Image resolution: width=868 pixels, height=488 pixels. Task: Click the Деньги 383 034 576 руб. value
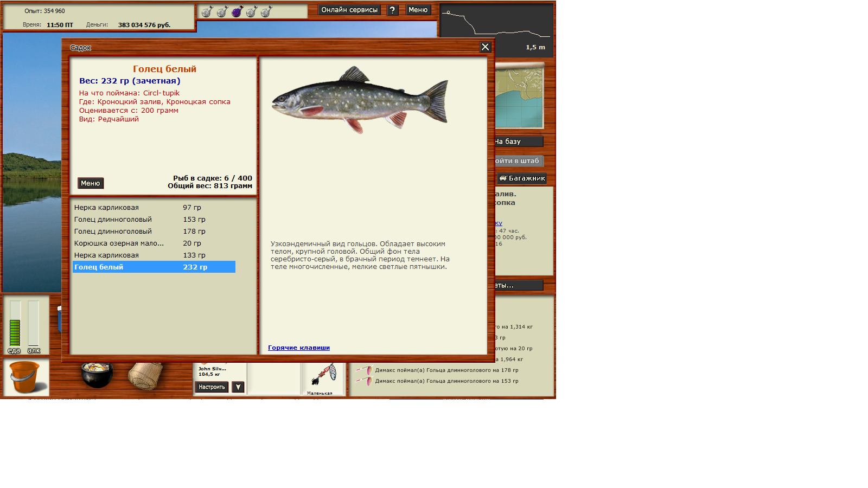tap(144, 25)
